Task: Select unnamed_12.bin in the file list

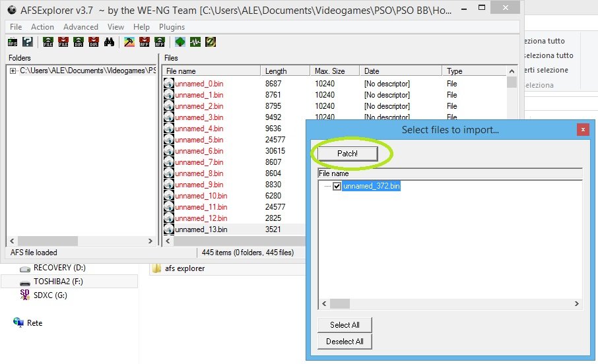Action: (x=201, y=218)
